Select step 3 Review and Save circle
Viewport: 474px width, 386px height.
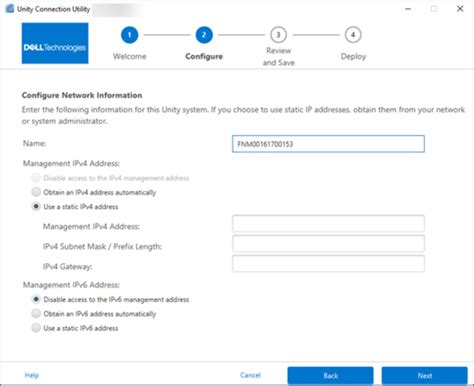tap(278, 35)
